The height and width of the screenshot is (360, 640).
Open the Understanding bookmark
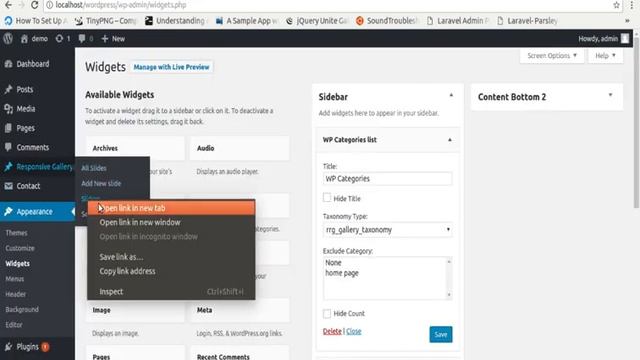[176, 21]
